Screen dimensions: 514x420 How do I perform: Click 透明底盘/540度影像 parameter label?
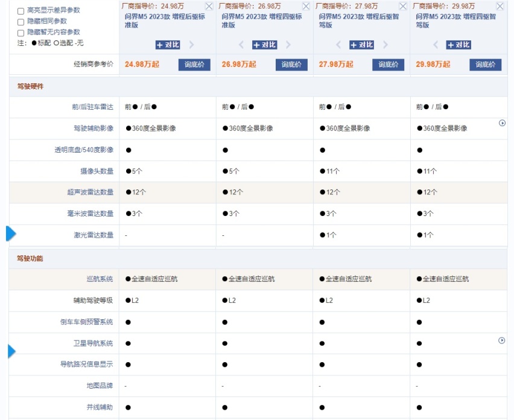84,150
